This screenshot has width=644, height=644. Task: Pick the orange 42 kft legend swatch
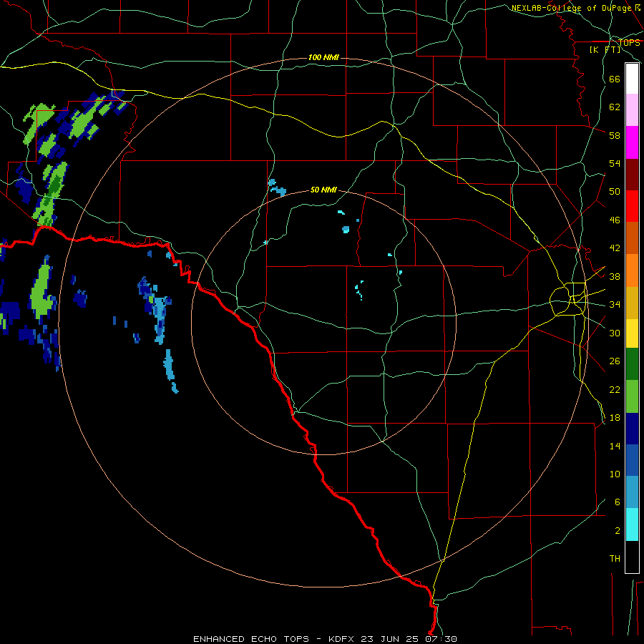[632, 270]
